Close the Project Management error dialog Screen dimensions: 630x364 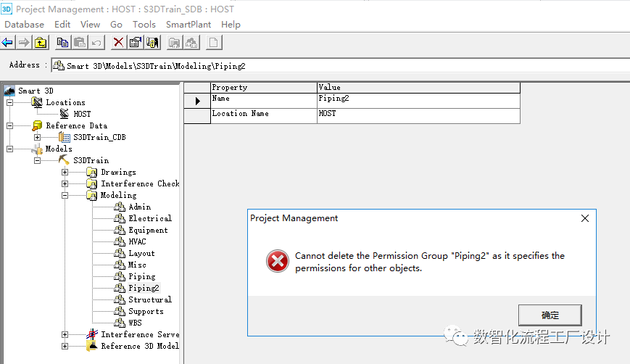585,218
